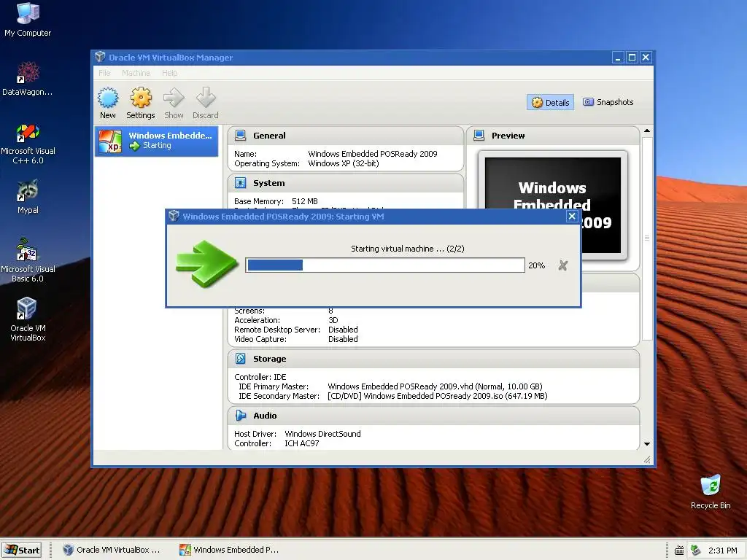Click the Show arrow toolbar icon
747x560 pixels.
point(174,98)
